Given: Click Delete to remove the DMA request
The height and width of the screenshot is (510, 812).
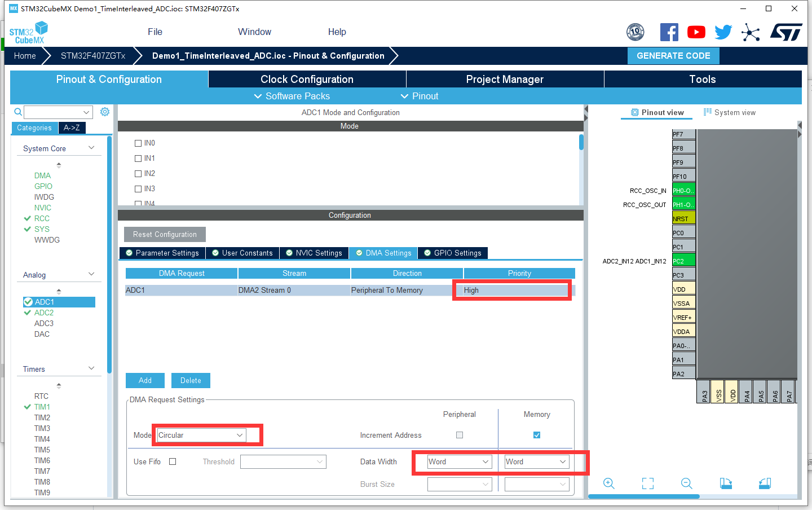Looking at the screenshot, I should tap(191, 380).
